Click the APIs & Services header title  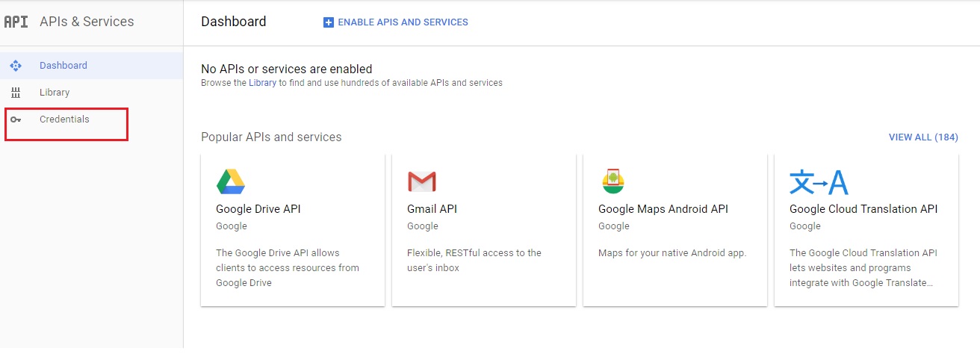coord(87,22)
